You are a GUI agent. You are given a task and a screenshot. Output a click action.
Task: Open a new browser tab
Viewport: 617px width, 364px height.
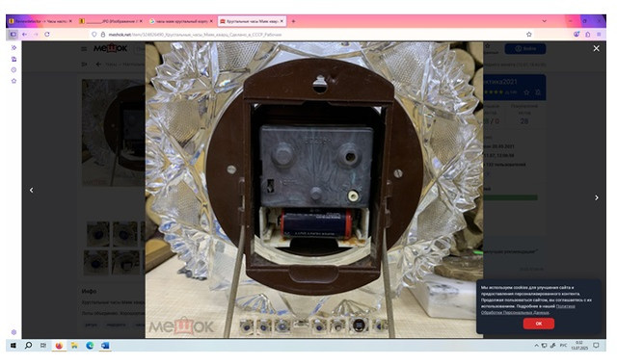point(293,21)
